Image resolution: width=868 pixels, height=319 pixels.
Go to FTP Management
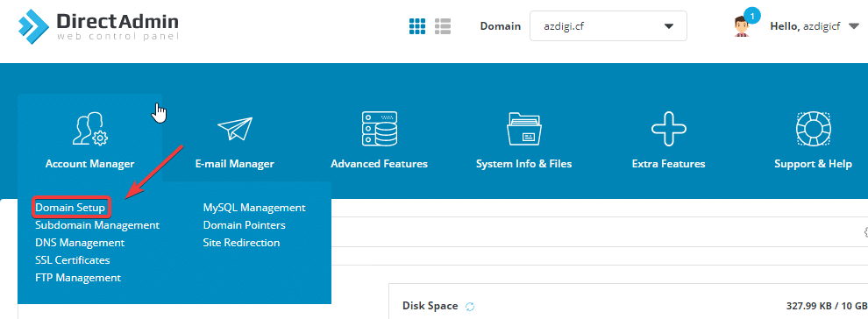click(x=78, y=278)
